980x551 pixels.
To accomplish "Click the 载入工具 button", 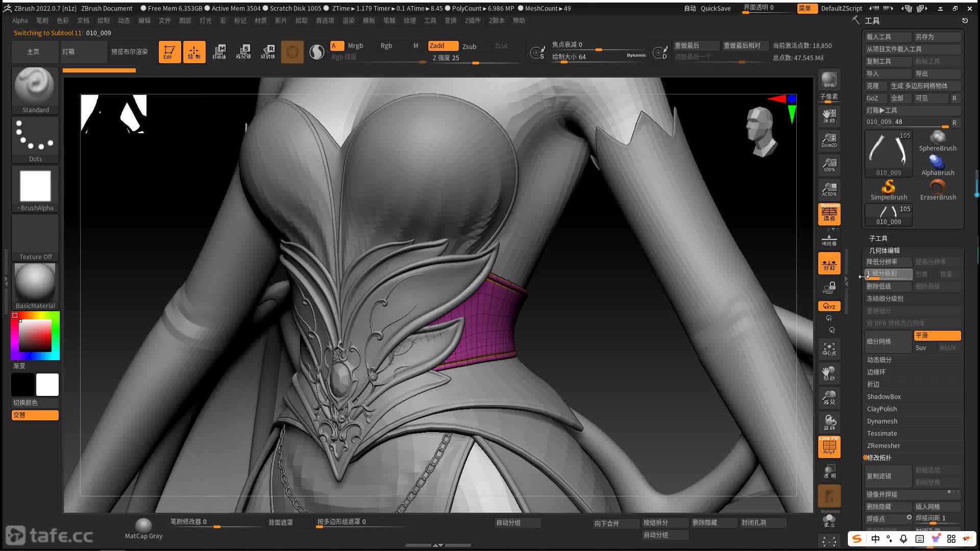I will [888, 37].
